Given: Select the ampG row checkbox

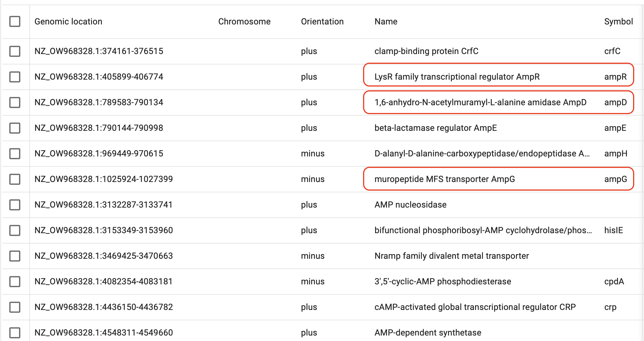Looking at the screenshot, I should click(15, 179).
